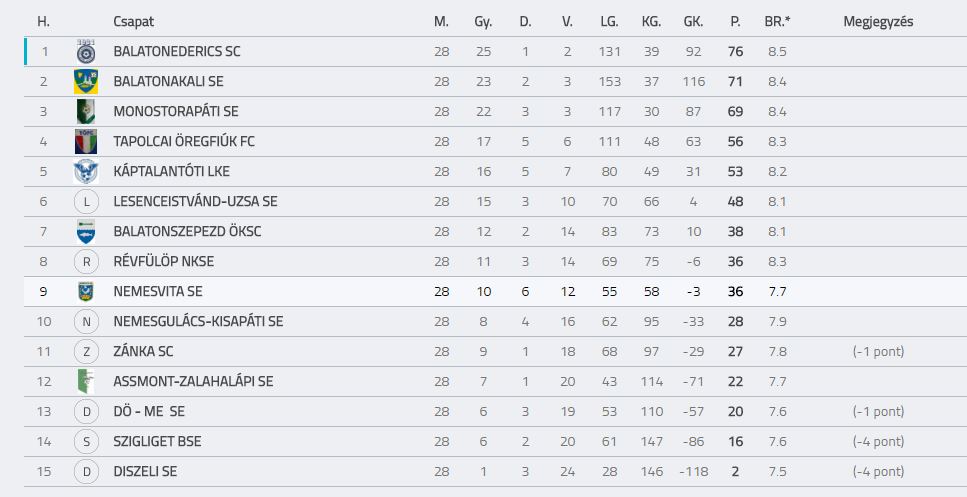Click the Balatonakali SE team crest
The height and width of the screenshot is (497, 967).
(86, 81)
